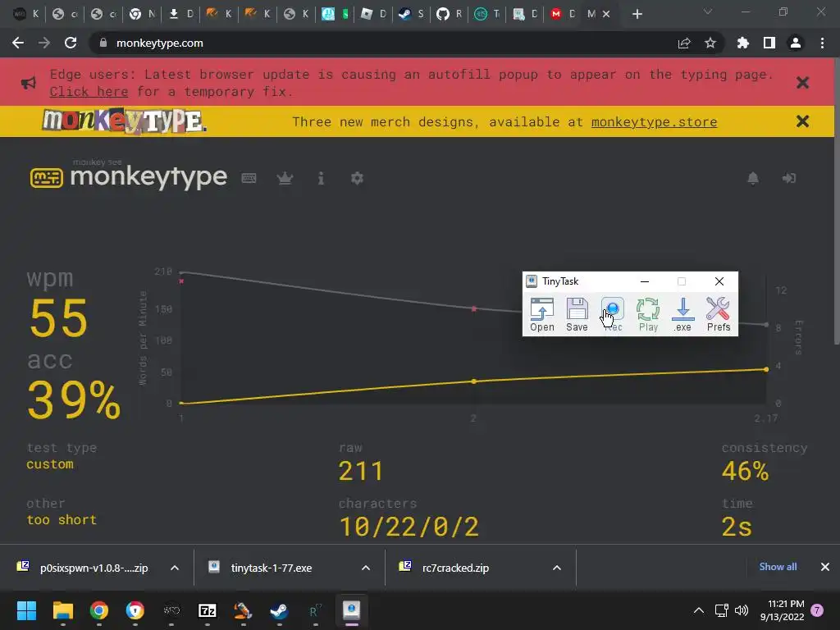Open downloaded rc7cracked.zip
Image resolution: width=840 pixels, height=630 pixels.
tap(455, 568)
